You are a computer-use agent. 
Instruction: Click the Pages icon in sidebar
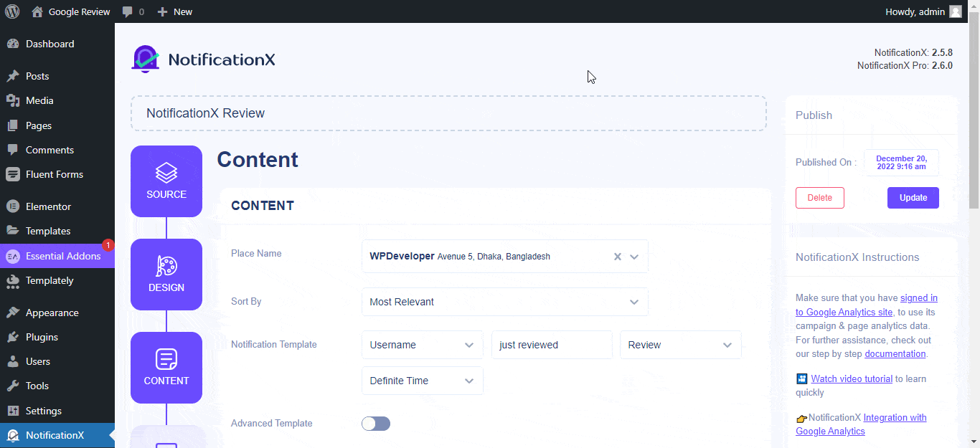pyautogui.click(x=13, y=125)
